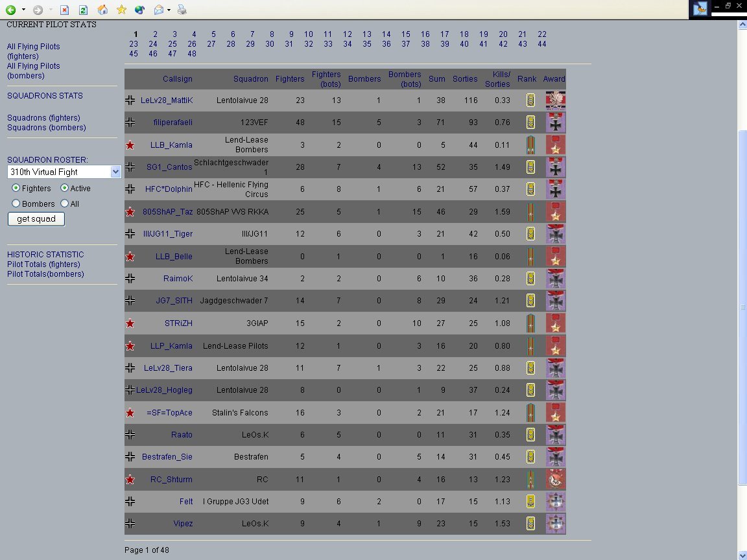Screen dimensions: 747x560
Task: Go back with the browser back arrow
Action: coord(10,10)
